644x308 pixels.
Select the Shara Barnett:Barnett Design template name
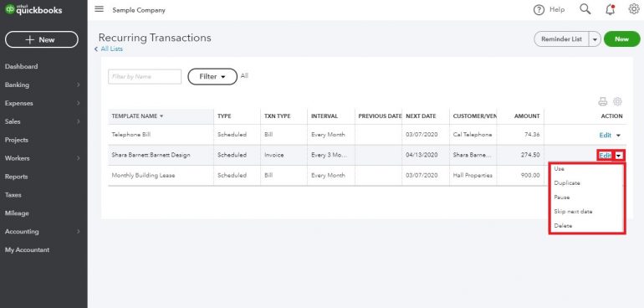coord(151,155)
